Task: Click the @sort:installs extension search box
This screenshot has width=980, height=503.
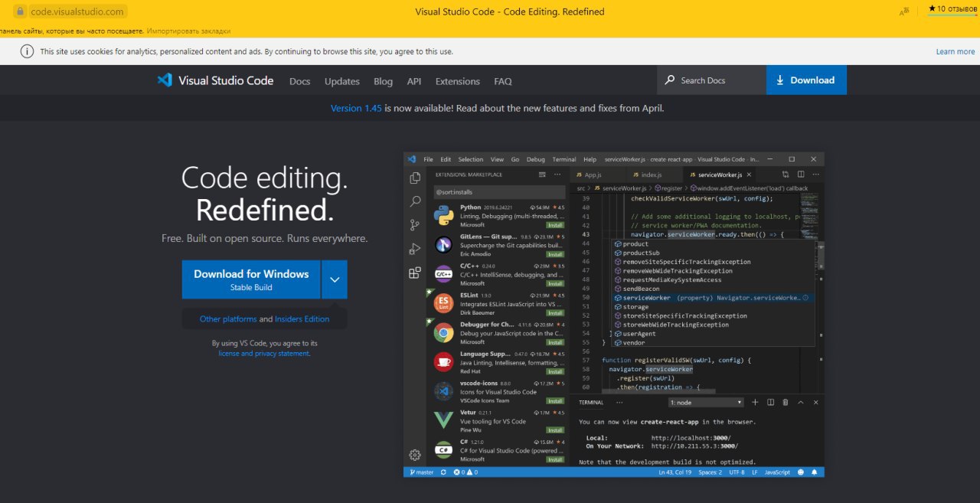Action: click(x=499, y=191)
